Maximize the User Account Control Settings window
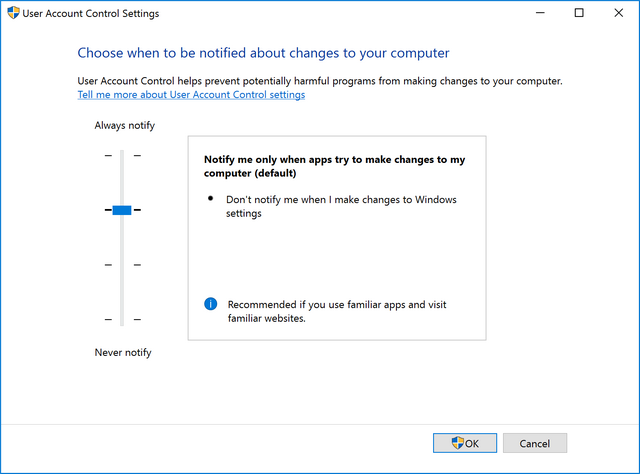The height and width of the screenshot is (474, 640). click(579, 13)
